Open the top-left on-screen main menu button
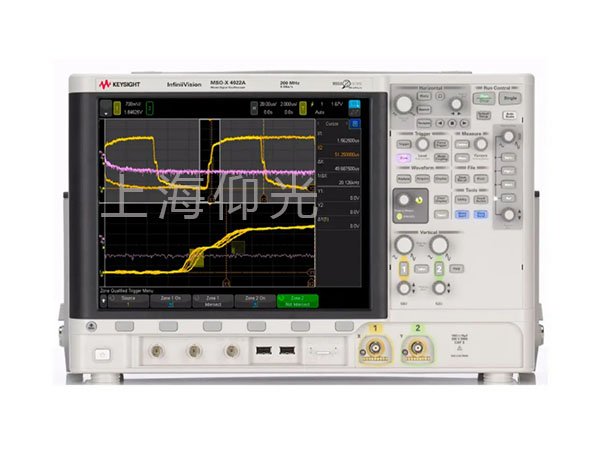Viewport: 600px width, 450px height. [x=105, y=105]
